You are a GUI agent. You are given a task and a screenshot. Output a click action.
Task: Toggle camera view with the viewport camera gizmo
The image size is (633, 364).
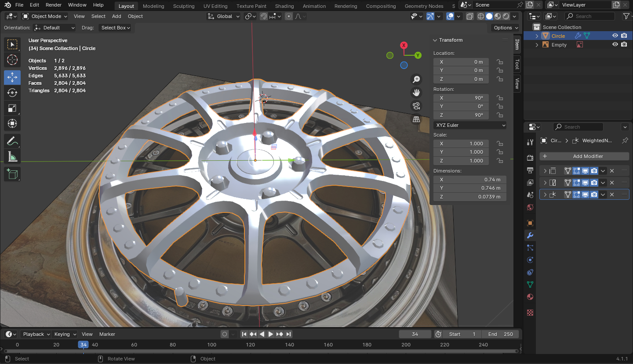[x=416, y=106]
